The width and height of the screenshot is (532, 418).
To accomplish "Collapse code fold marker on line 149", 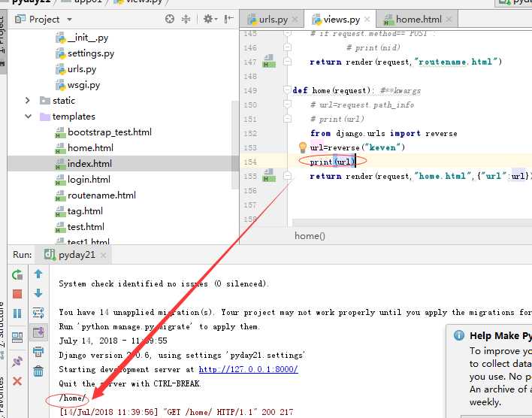I will point(287,90).
